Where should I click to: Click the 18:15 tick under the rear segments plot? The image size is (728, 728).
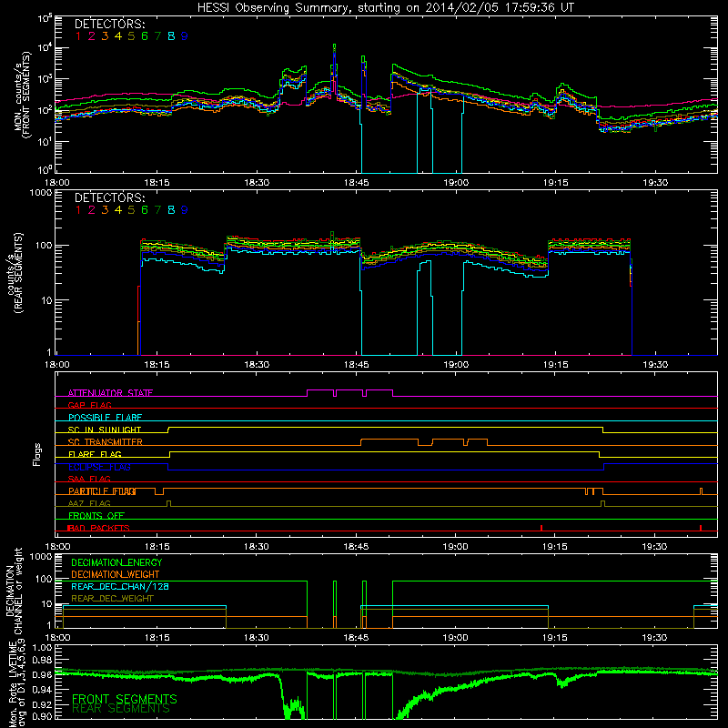tap(157, 365)
